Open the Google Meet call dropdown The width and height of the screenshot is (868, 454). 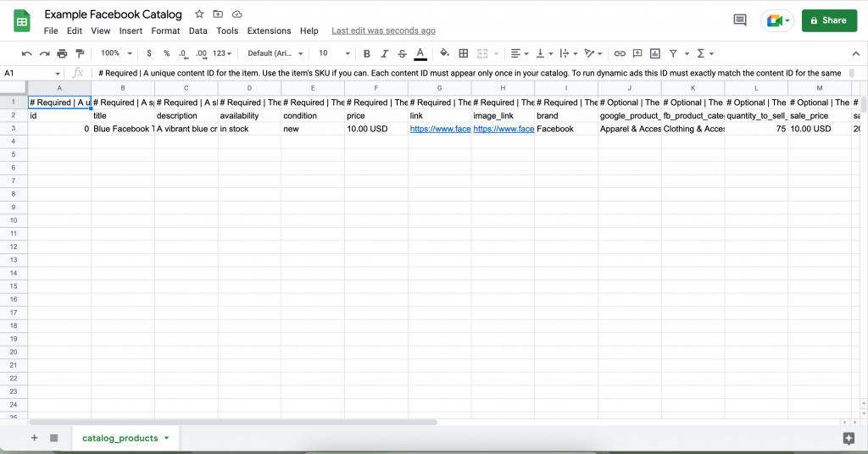pos(777,21)
